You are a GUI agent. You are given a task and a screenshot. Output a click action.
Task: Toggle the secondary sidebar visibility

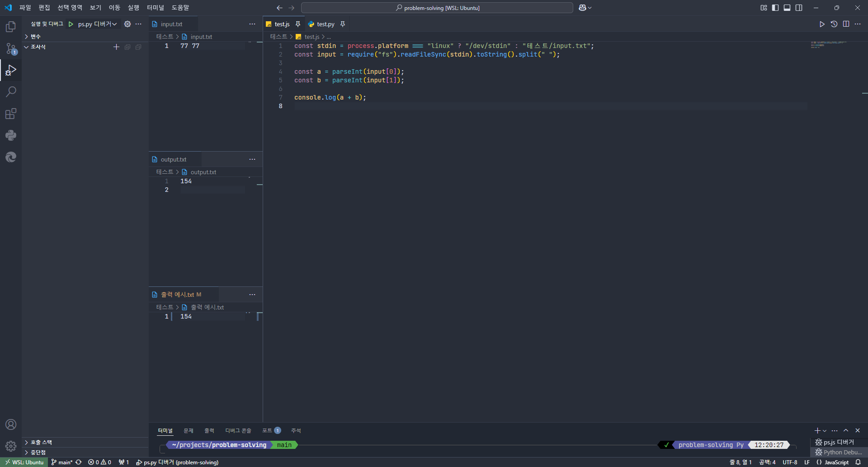(799, 8)
